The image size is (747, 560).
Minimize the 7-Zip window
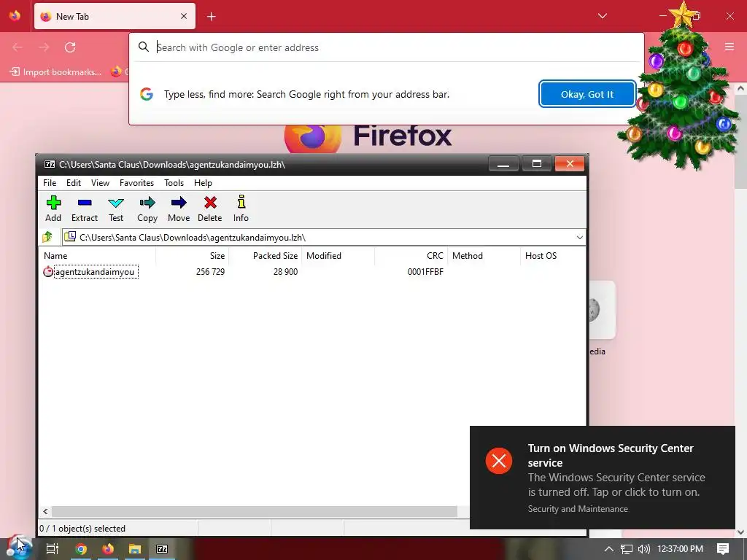point(503,164)
